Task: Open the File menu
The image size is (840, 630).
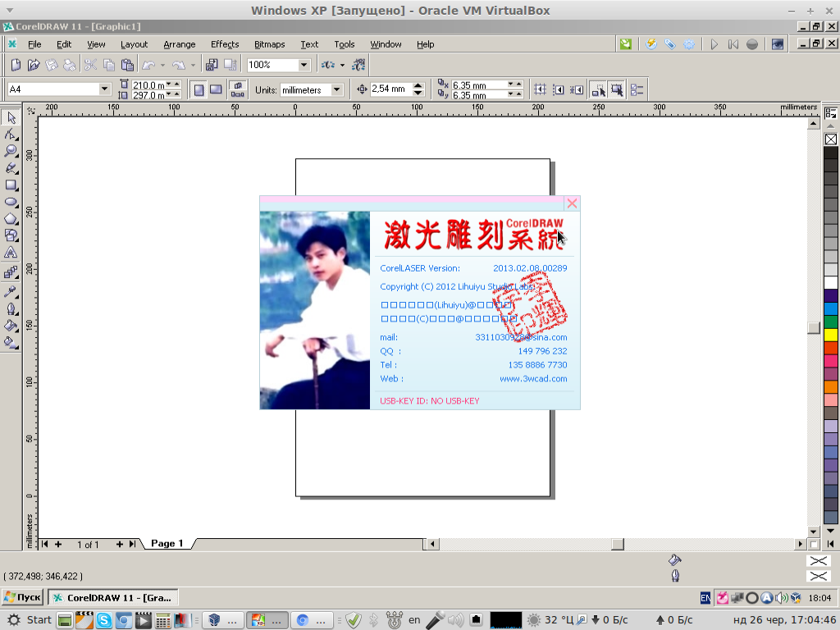Action: tap(34, 44)
